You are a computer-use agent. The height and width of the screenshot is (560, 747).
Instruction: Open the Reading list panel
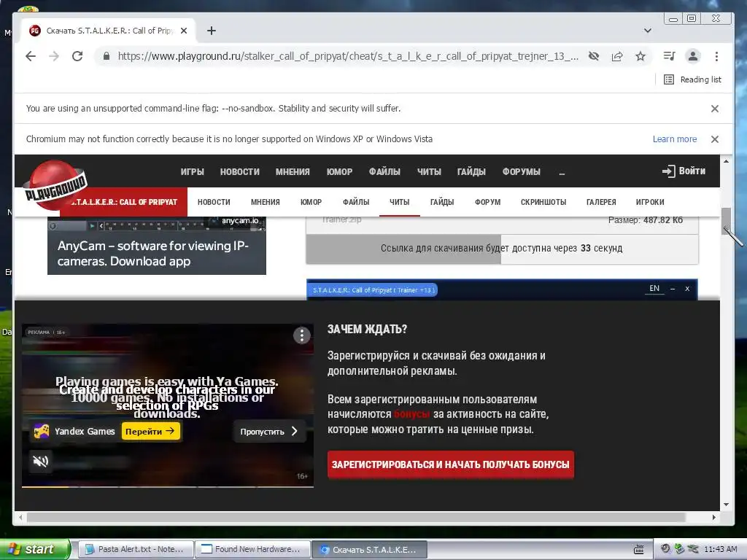692,79
